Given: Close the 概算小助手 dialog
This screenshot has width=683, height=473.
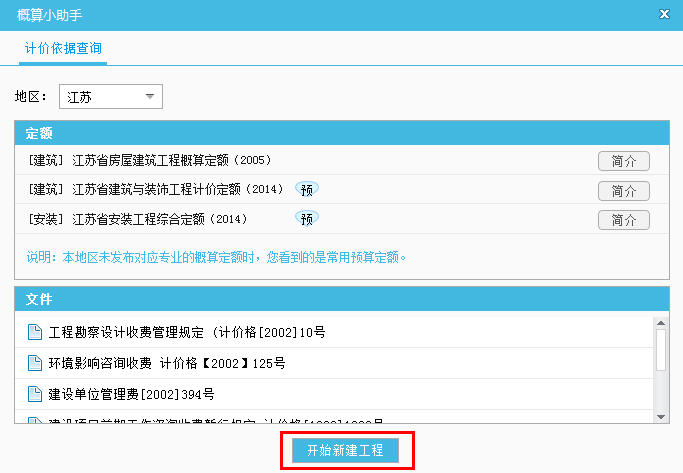Looking at the screenshot, I should click(x=665, y=14).
